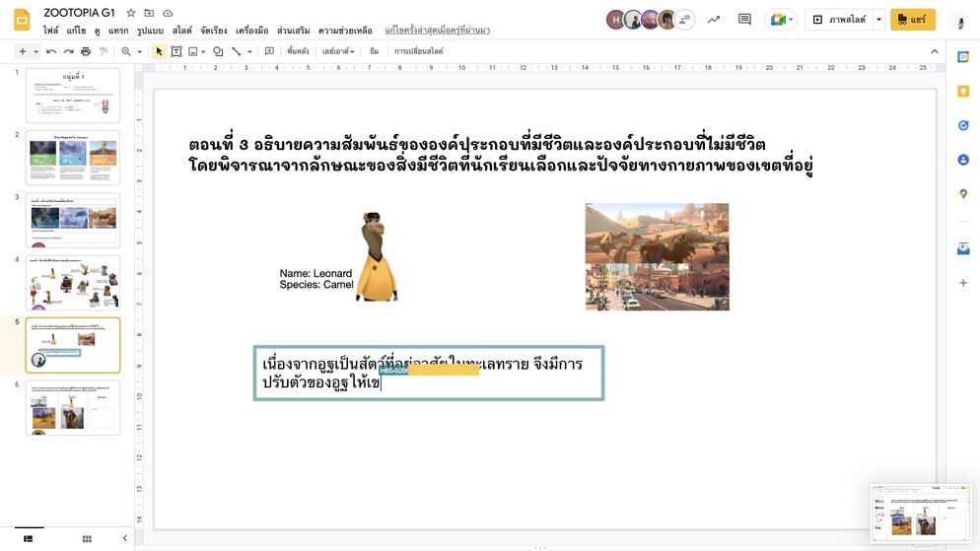Viewport: 980px width, 551px height.
Task: Click the undo arrow
Action: pyautogui.click(x=51, y=51)
